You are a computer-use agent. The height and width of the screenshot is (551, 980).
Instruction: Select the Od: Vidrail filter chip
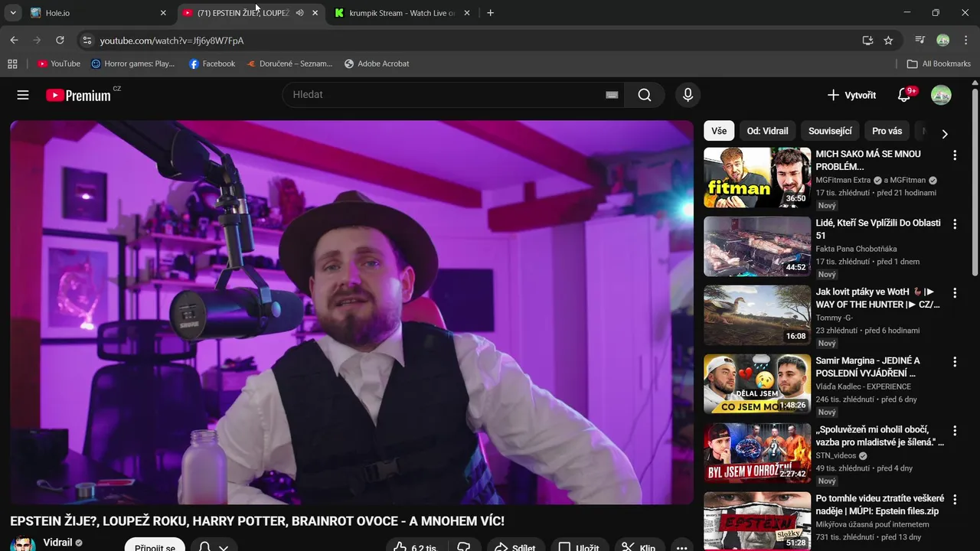click(x=768, y=131)
